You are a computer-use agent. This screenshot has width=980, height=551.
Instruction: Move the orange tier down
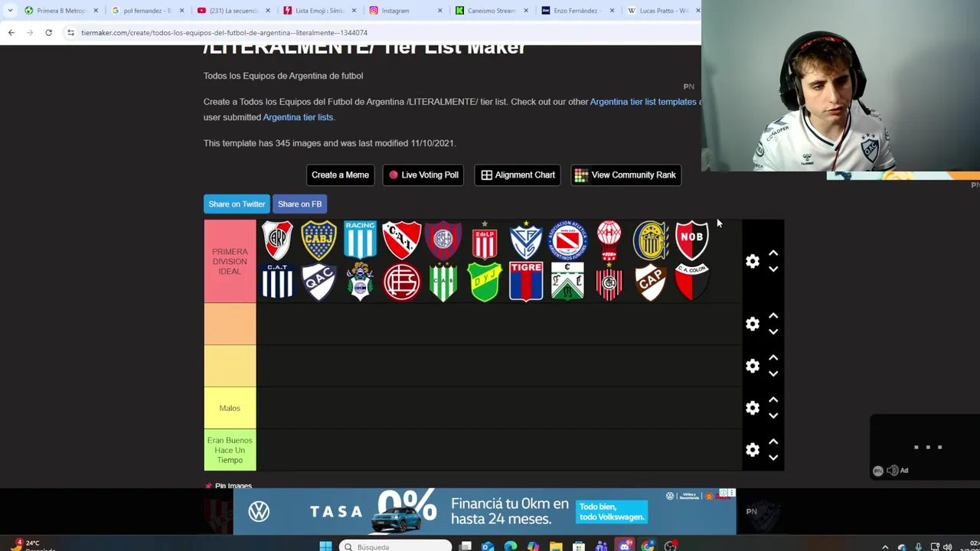pos(773,332)
